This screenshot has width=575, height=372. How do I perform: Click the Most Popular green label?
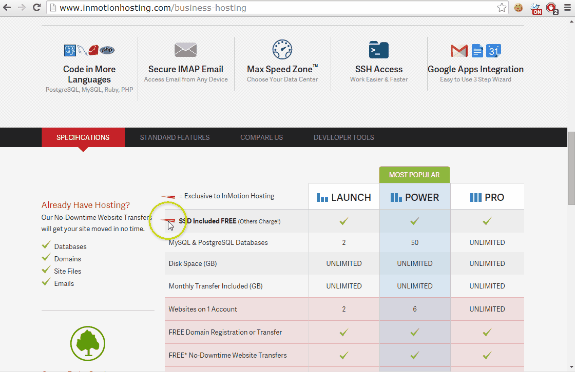tap(414, 175)
